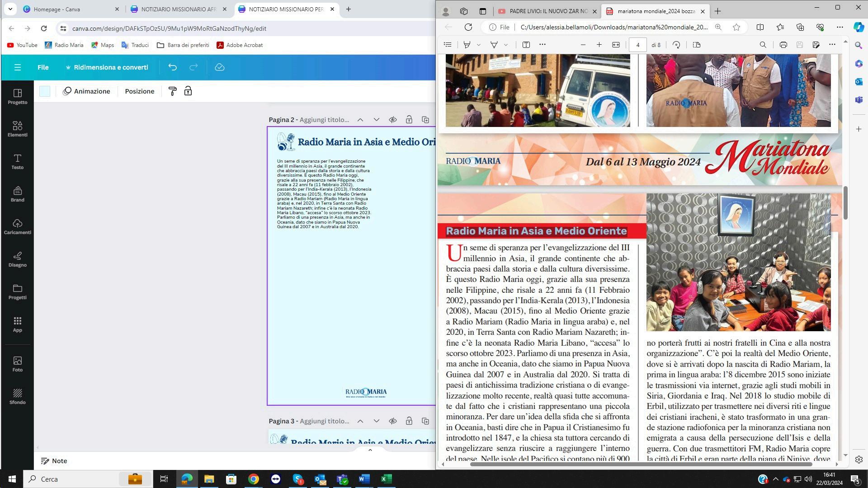Open the File menu in Canva

(x=43, y=67)
